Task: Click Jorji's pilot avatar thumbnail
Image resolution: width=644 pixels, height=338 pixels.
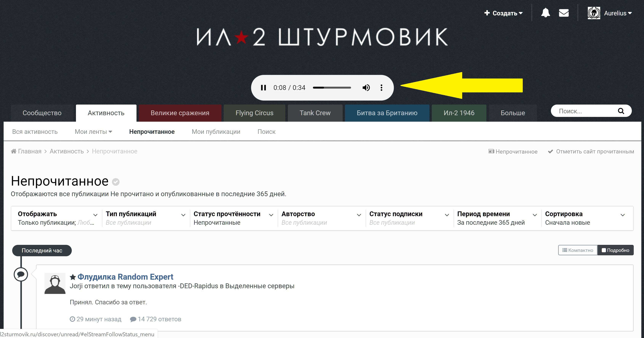Action: click(x=55, y=283)
